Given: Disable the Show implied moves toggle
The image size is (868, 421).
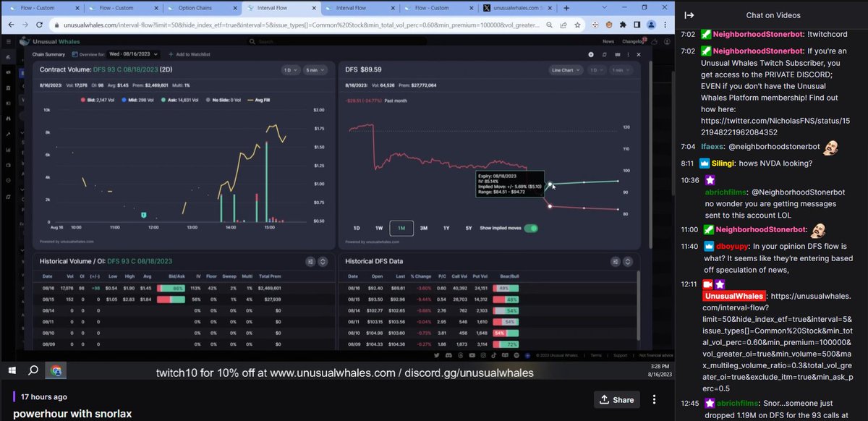Looking at the screenshot, I should (x=532, y=227).
